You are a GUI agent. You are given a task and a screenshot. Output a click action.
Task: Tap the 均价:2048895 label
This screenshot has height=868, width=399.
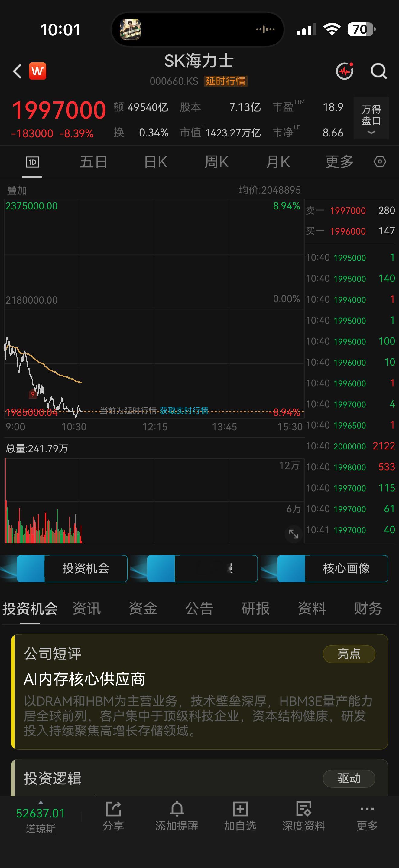(x=270, y=190)
